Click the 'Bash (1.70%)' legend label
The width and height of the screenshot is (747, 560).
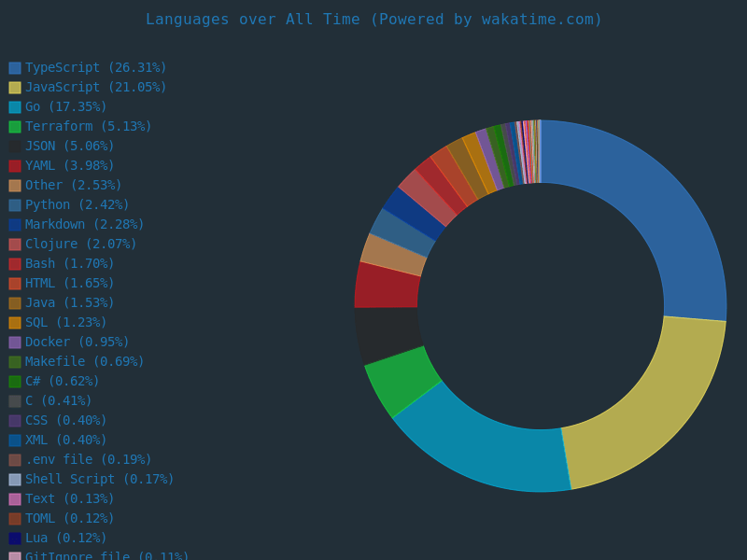tap(69, 263)
